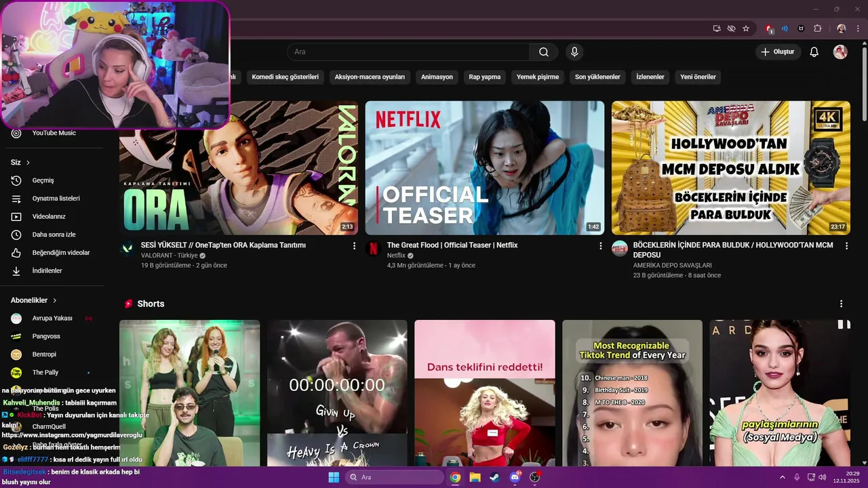Show hidden system tray icons
This screenshot has width=868, height=488.
point(782,477)
